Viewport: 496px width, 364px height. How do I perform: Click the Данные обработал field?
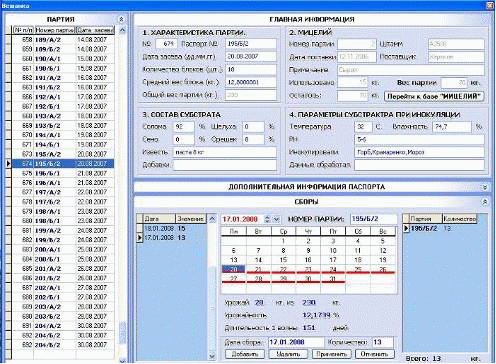(x=419, y=165)
